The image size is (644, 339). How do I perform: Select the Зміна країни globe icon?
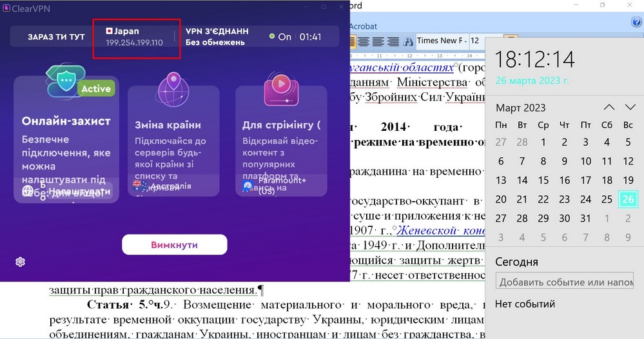pyautogui.click(x=173, y=90)
